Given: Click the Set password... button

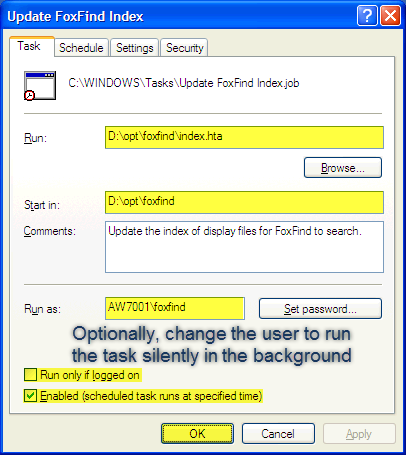Looking at the screenshot, I should pos(320,309).
